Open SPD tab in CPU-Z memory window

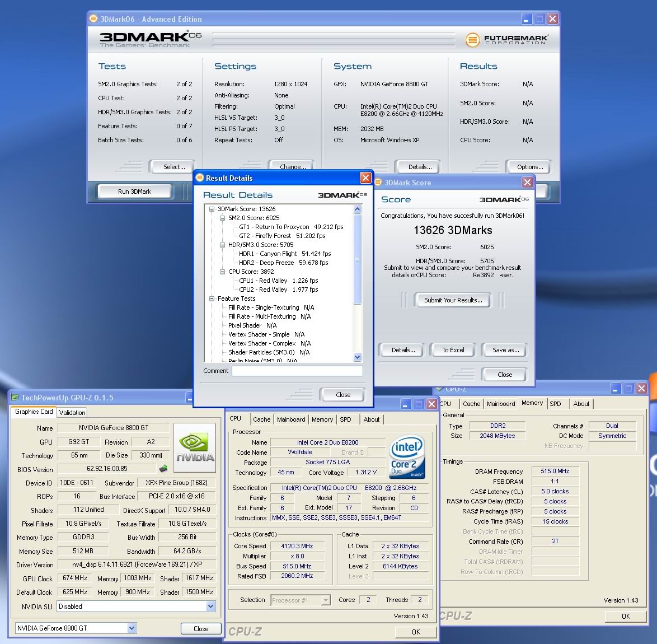click(555, 404)
